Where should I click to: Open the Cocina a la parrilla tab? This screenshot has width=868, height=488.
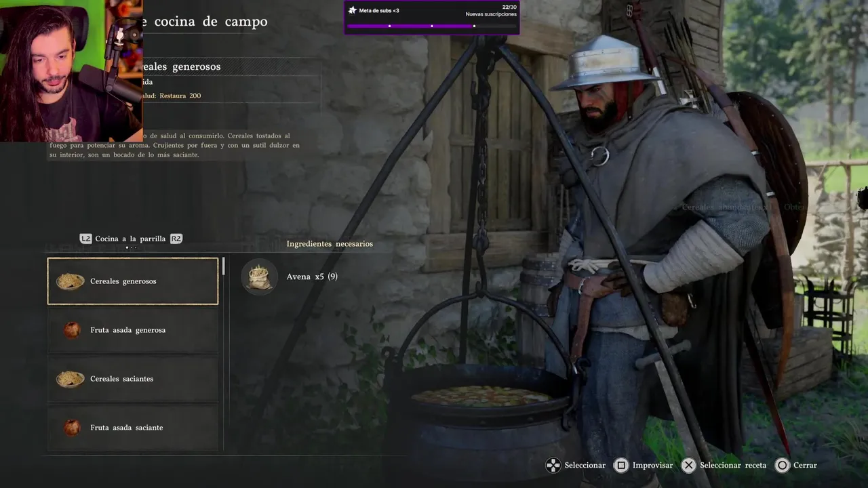(x=130, y=239)
